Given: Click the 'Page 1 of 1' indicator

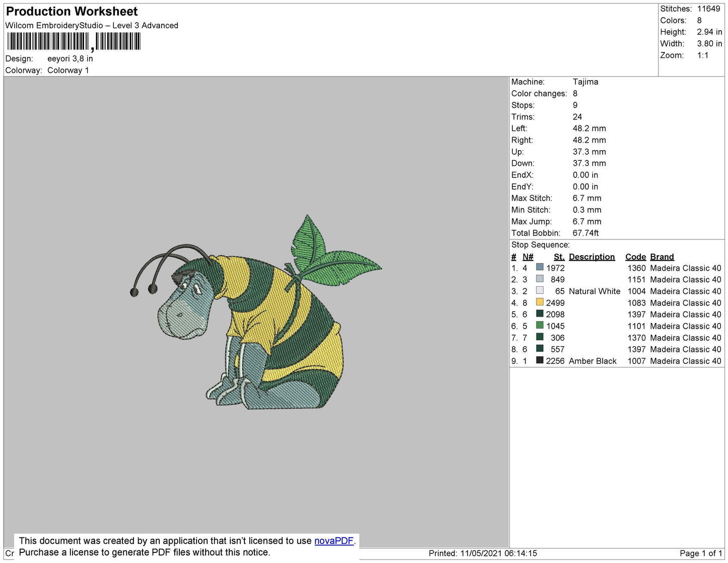Looking at the screenshot, I should click(x=701, y=553).
